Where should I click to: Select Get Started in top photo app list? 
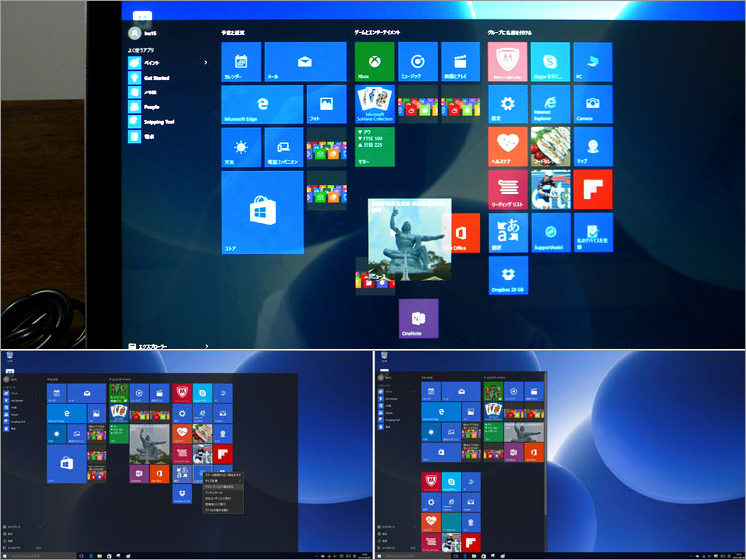click(149, 77)
